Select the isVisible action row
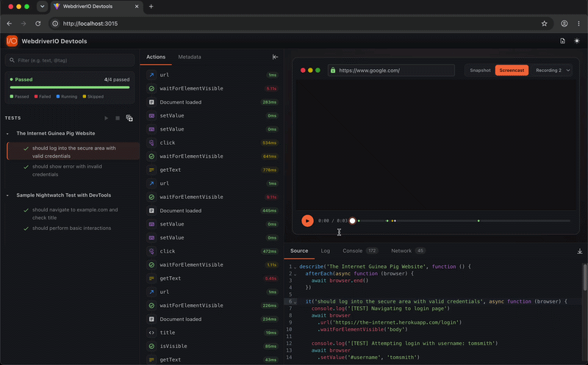The width and height of the screenshot is (588, 365). click(212, 346)
